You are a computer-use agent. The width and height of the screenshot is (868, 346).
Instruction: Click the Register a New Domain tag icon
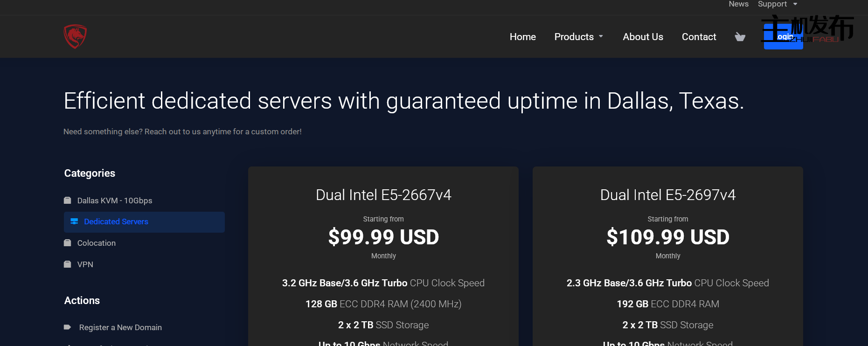68,327
